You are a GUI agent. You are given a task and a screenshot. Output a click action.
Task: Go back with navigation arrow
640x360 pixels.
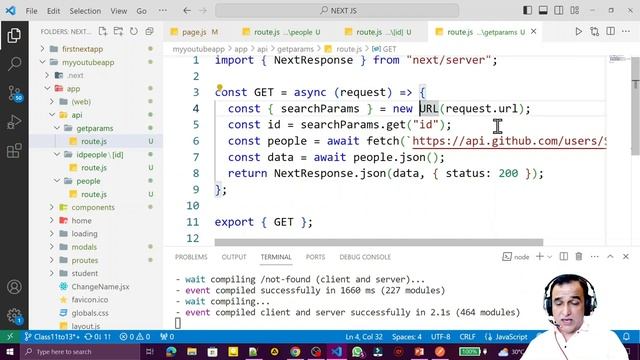[x=187, y=11]
